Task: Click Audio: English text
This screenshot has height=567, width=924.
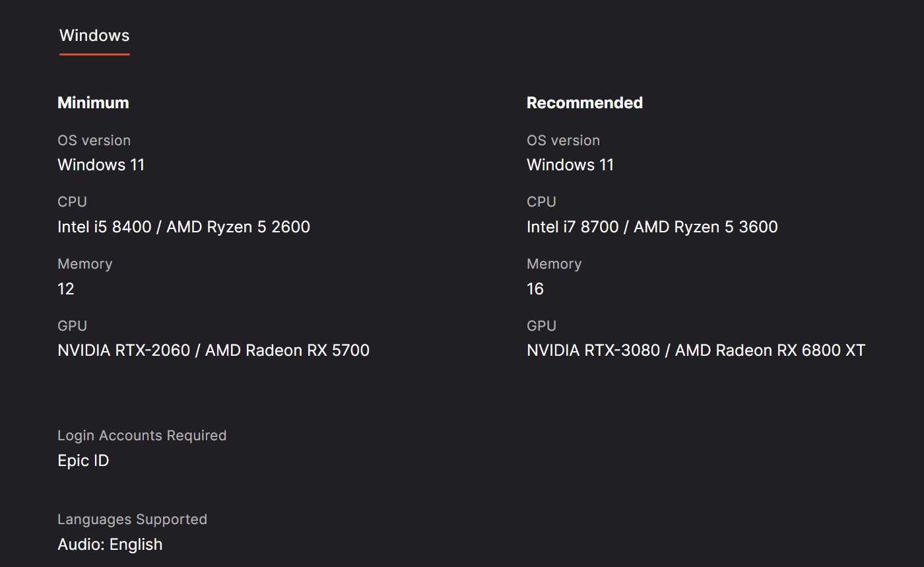Action: coord(110,545)
